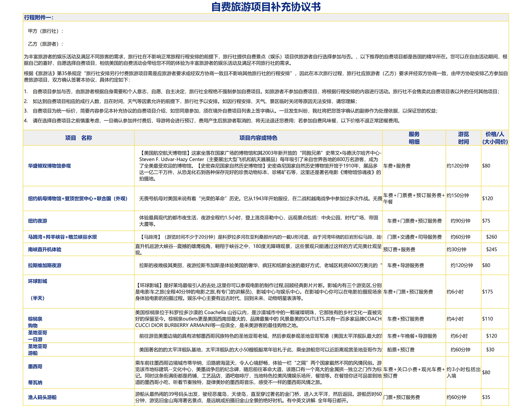
Task: Select the 价格/人(大小同价) column header
Action: pos(495,138)
